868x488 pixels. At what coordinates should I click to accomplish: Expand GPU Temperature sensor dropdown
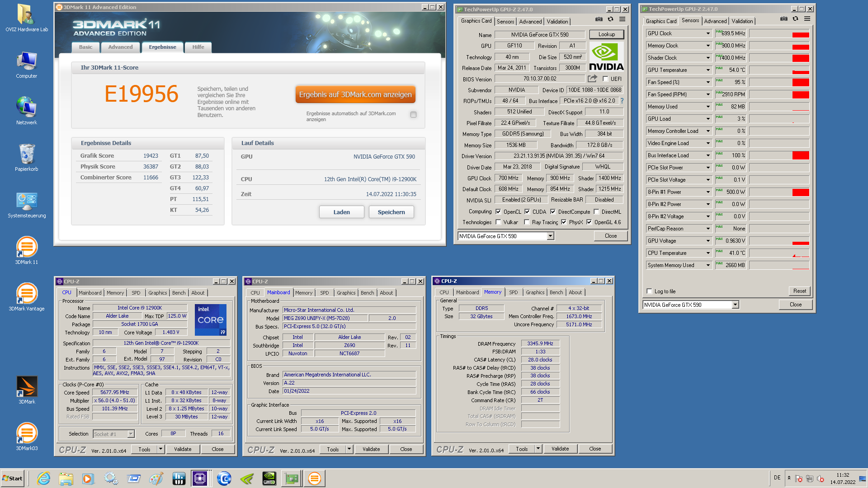tap(708, 70)
